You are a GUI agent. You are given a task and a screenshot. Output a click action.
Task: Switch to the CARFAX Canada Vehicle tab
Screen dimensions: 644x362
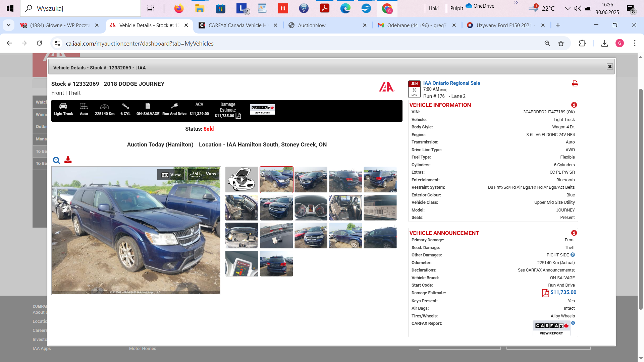coord(238,25)
